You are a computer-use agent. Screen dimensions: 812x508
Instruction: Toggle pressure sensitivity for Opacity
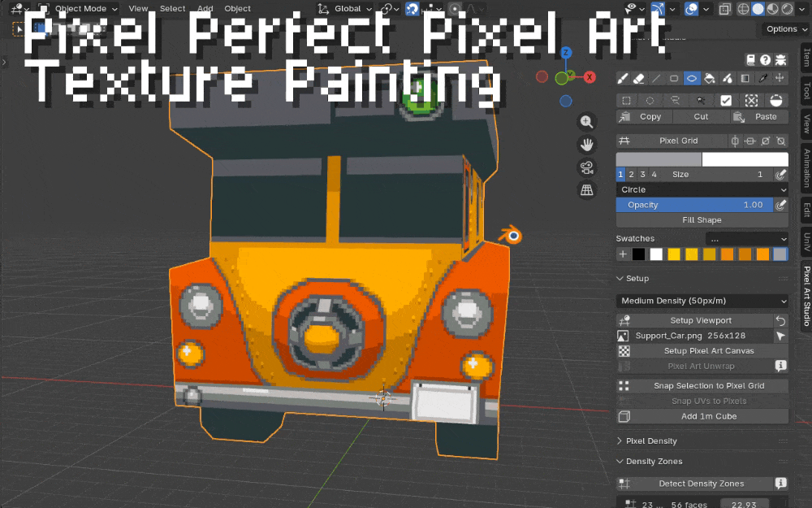pyautogui.click(x=781, y=206)
